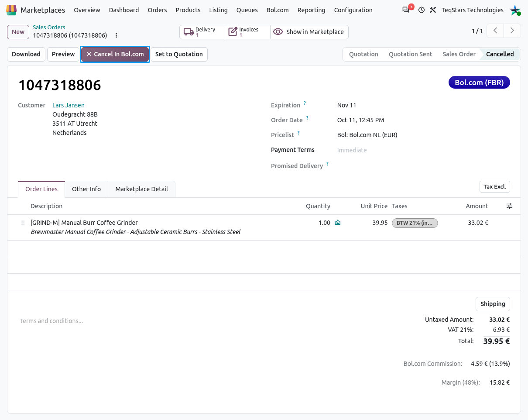Click the line amount 33.02 € cell
The height and width of the screenshot is (420, 528).
click(478, 223)
